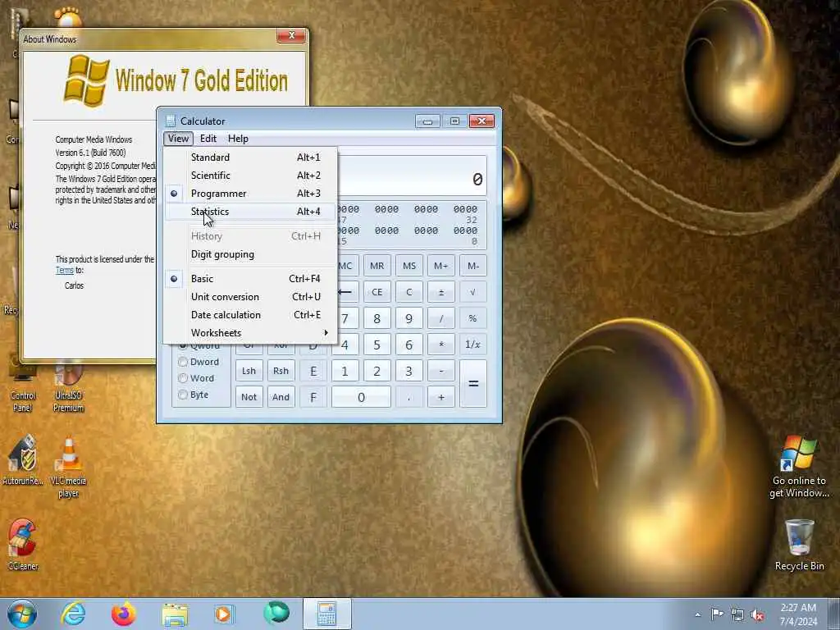The width and height of the screenshot is (840, 630).
Task: Click the digit 0 key
Action: pyautogui.click(x=361, y=397)
